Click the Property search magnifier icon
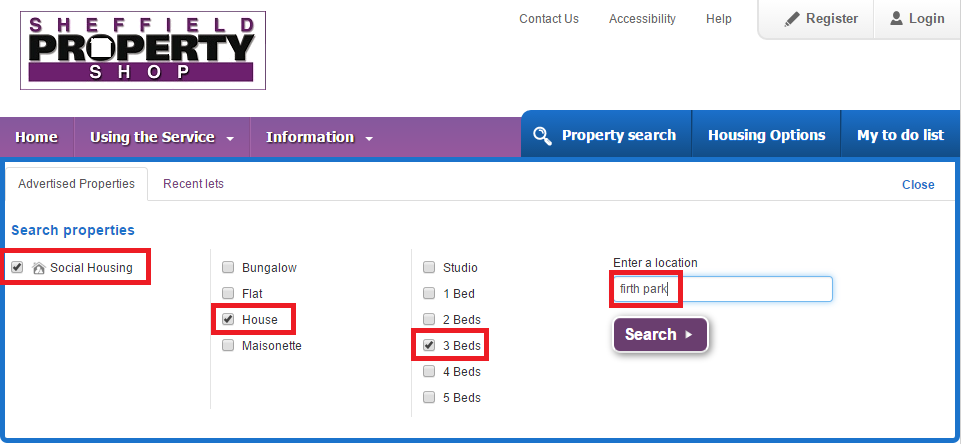The width and height of the screenshot is (961, 444). pos(542,136)
